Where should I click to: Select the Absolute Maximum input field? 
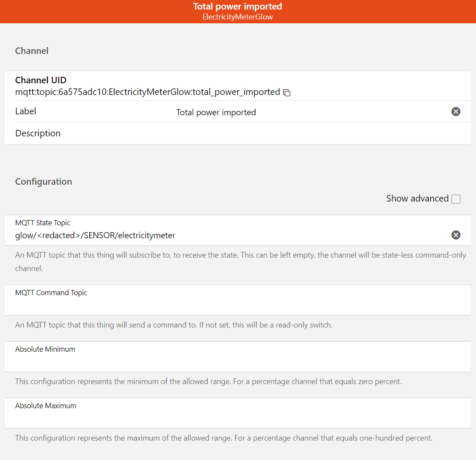(237, 418)
